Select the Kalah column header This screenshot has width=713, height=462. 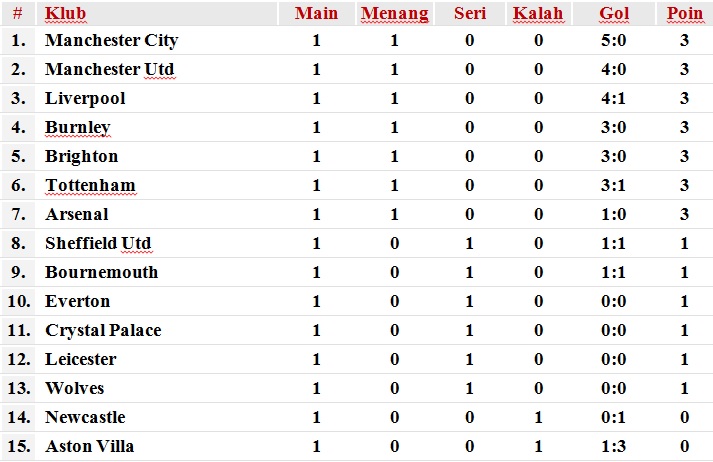538,13
